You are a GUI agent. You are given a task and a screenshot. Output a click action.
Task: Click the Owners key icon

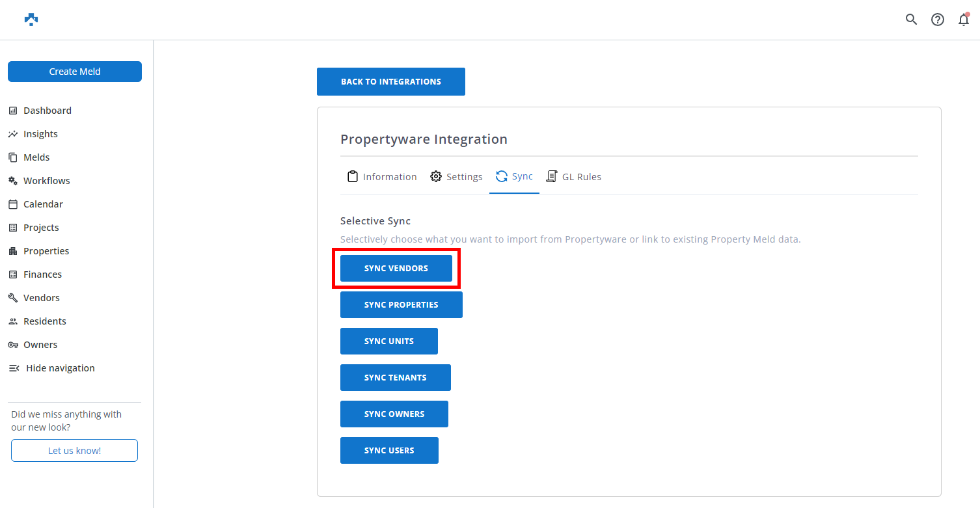(x=13, y=345)
